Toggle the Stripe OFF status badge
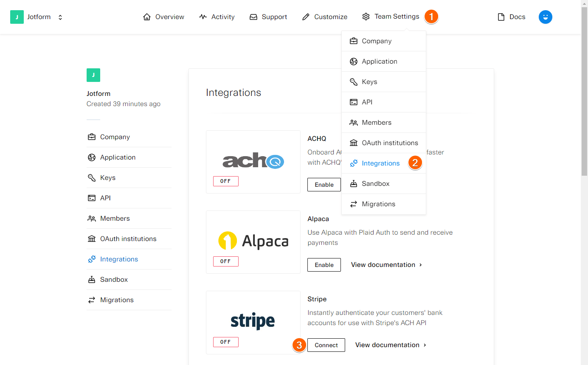 pos(225,342)
